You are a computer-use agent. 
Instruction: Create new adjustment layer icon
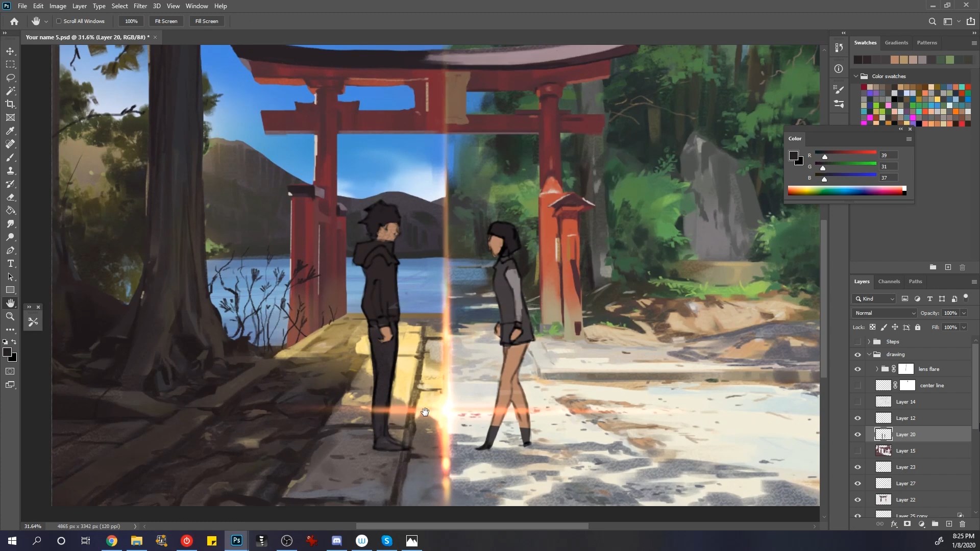[x=921, y=524]
